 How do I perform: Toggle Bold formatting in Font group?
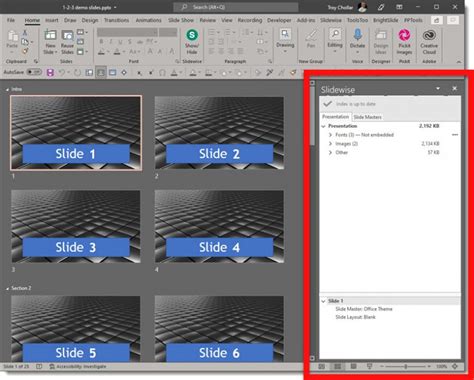[101, 42]
